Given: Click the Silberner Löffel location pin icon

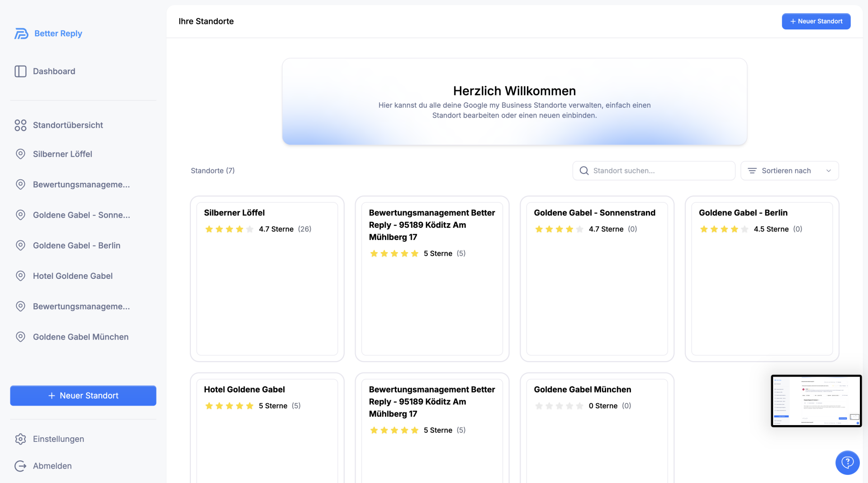Looking at the screenshot, I should [x=20, y=154].
